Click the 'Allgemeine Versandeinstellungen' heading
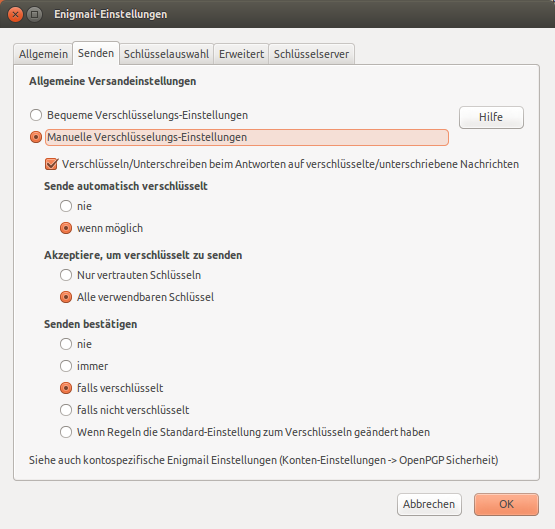This screenshot has height=529, width=555. click(113, 81)
